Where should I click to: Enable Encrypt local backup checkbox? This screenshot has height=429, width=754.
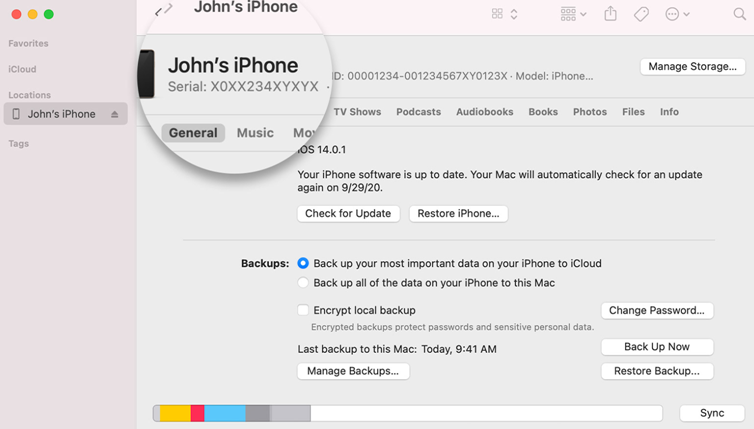303,310
